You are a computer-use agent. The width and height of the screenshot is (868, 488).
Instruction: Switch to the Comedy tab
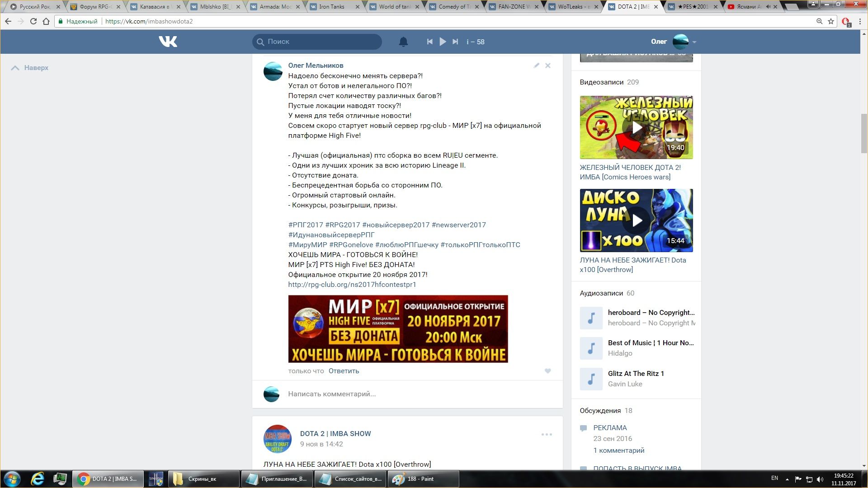click(453, 7)
